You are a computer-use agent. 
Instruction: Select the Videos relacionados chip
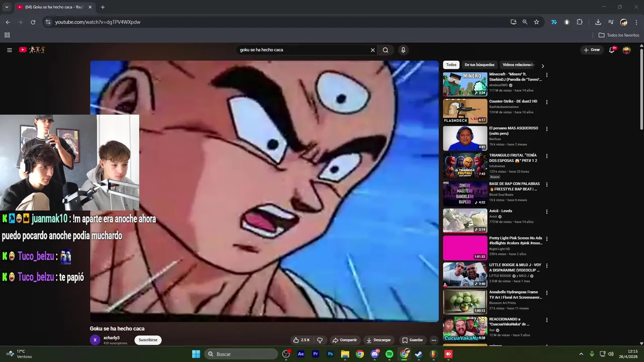pyautogui.click(x=518, y=65)
